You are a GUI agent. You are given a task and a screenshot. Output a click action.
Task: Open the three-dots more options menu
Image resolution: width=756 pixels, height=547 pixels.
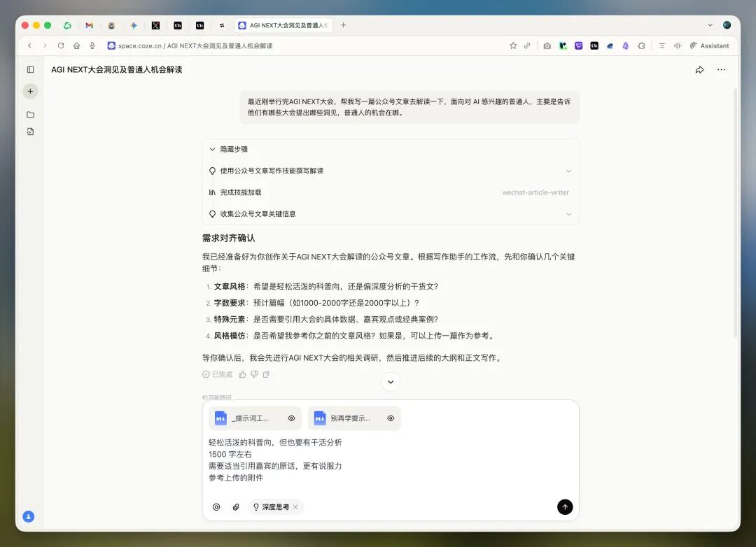point(721,70)
